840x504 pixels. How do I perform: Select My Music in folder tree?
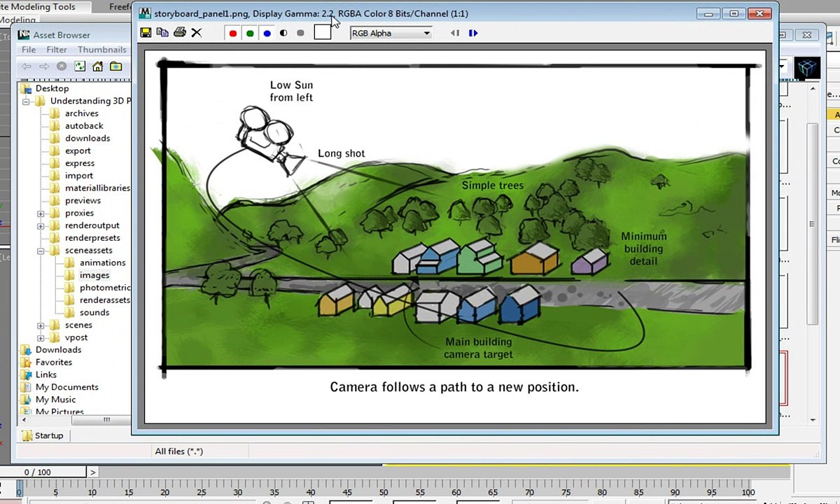56,400
